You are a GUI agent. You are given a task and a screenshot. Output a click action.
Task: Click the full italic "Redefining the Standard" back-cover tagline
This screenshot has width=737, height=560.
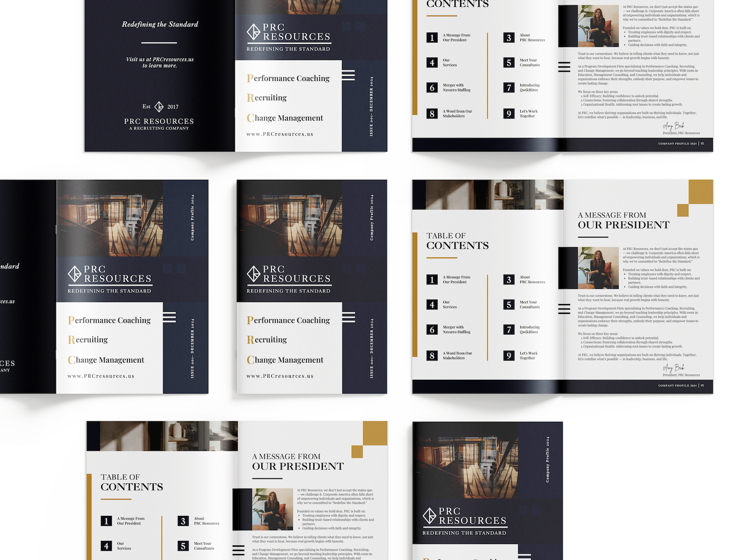[160, 25]
